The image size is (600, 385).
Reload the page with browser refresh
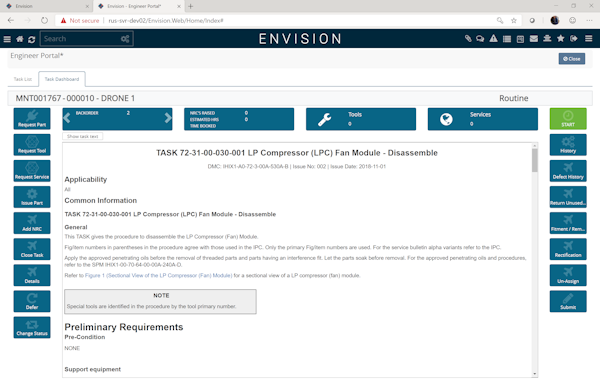point(44,20)
